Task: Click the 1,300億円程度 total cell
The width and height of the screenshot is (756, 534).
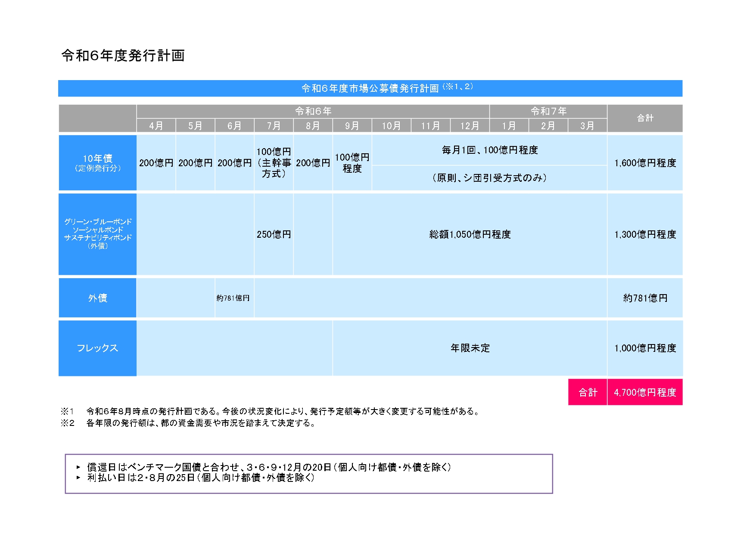Action: pyautogui.click(x=645, y=234)
